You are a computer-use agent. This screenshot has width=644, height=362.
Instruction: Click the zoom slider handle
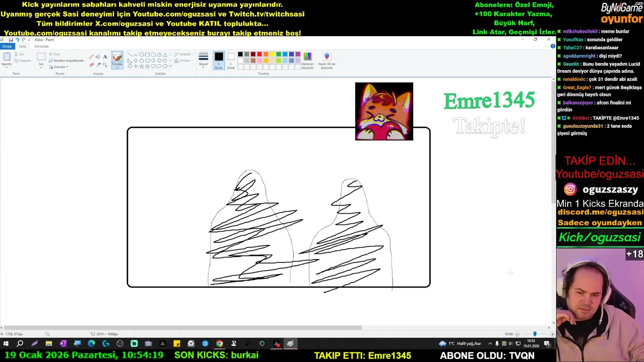[x=535, y=334]
